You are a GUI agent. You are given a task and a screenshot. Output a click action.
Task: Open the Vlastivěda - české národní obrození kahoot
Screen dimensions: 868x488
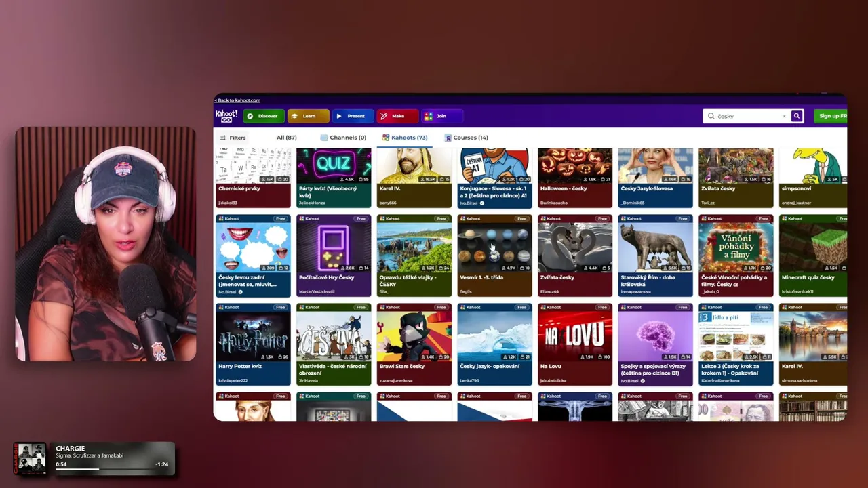[334, 344]
